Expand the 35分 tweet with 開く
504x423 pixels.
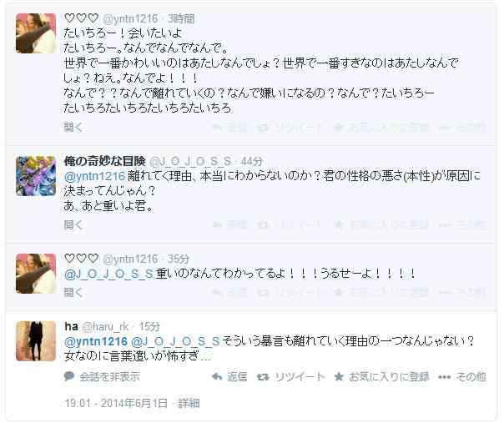pos(73,292)
